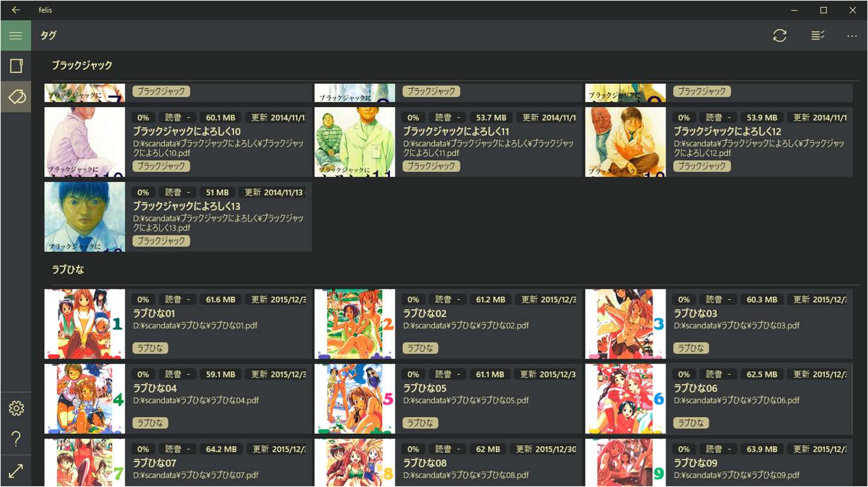Click the 62.5 MB size badge
The image size is (868, 487).
[762, 374]
